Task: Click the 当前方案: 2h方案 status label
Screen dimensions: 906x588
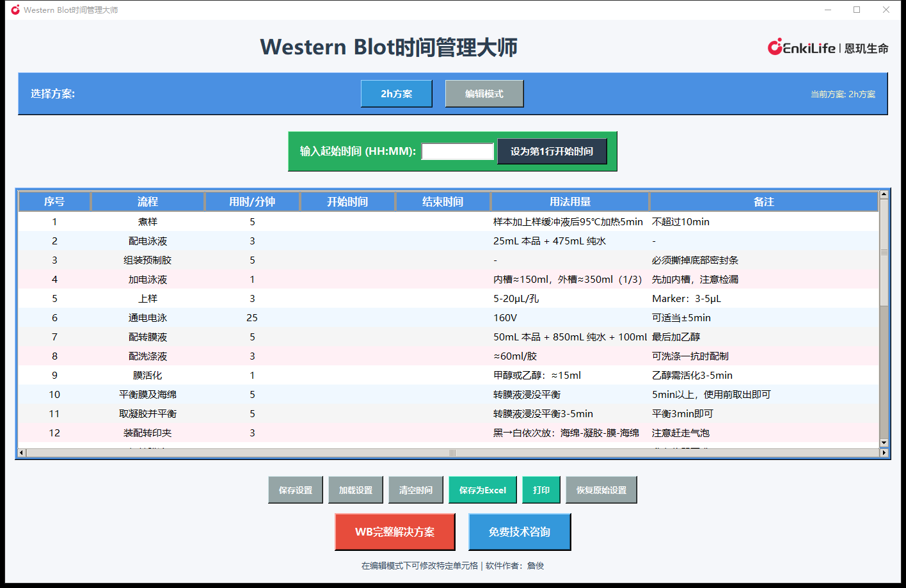Action: click(843, 94)
